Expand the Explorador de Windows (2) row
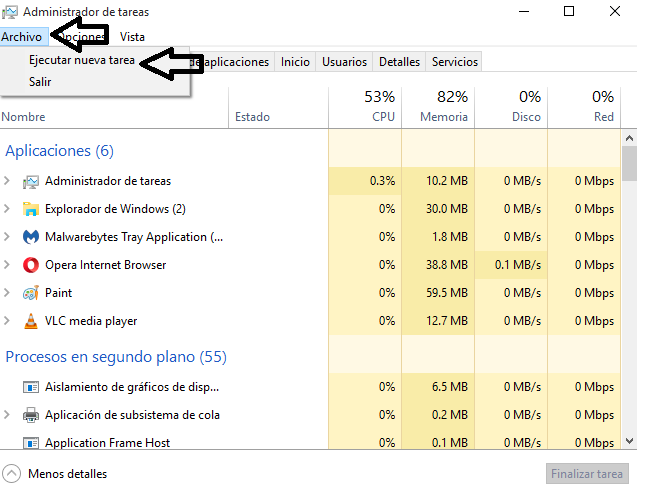The height and width of the screenshot is (499, 645). pos(7,209)
